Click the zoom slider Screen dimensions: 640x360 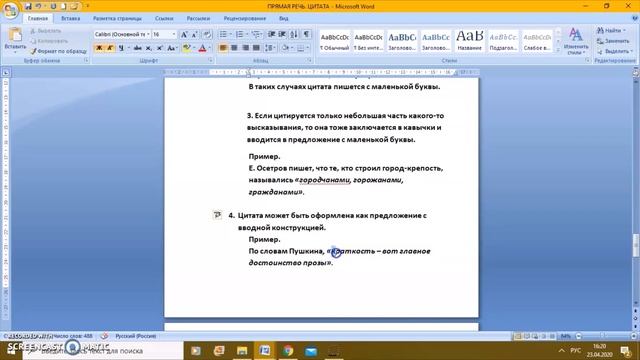[x=603, y=336]
